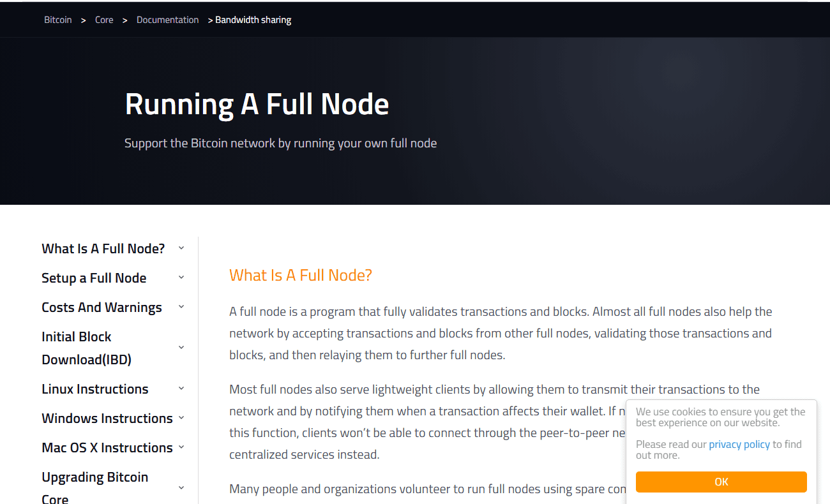
Task: Click the orange What Is A Full Node? heading
Action: point(301,275)
